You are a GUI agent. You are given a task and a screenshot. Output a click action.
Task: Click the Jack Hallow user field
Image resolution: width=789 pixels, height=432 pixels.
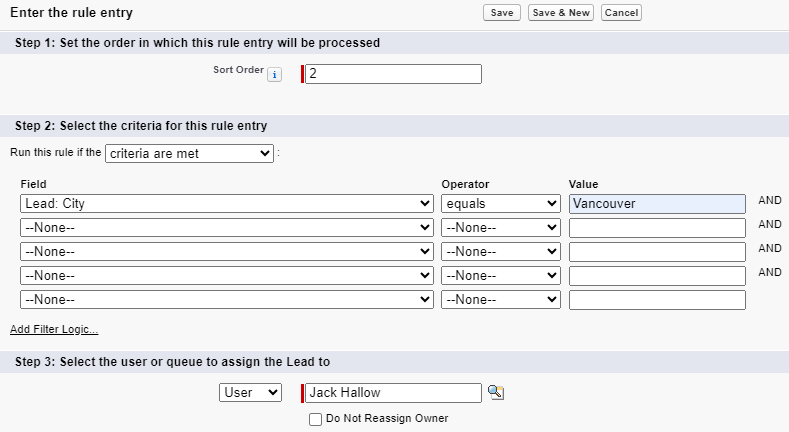click(x=393, y=393)
